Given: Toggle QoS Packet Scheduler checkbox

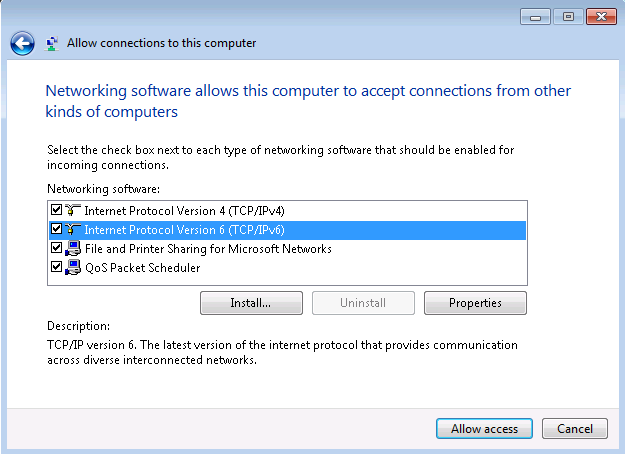Looking at the screenshot, I should (x=56, y=267).
